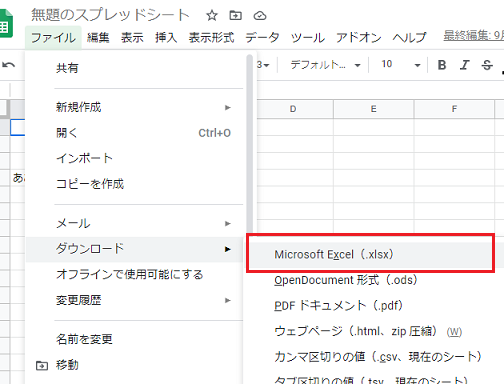Image resolution: width=504 pixels, height=384 pixels.
Task: Open the number format 123 dropdown
Action: pos(263,65)
